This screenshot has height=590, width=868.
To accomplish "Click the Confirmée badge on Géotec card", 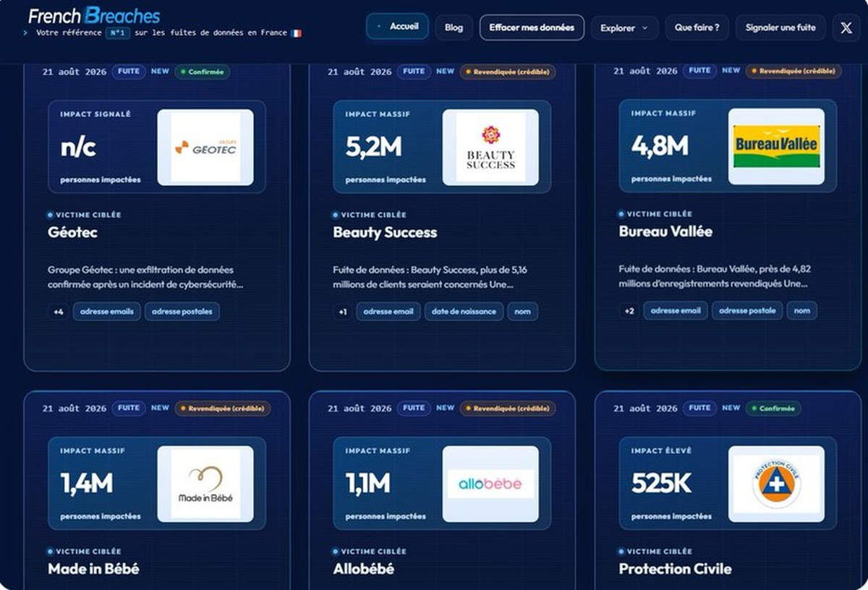I will [x=203, y=72].
